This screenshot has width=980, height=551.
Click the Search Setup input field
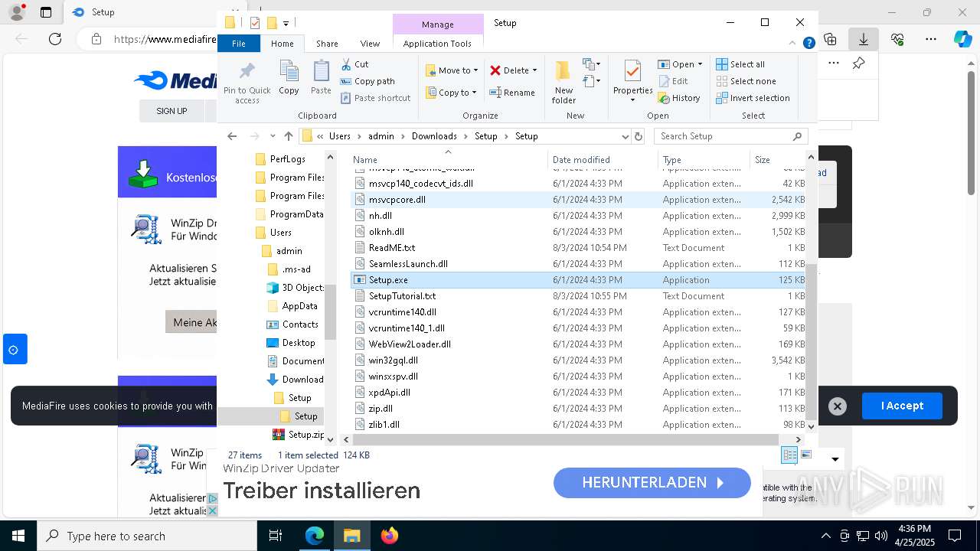point(731,136)
